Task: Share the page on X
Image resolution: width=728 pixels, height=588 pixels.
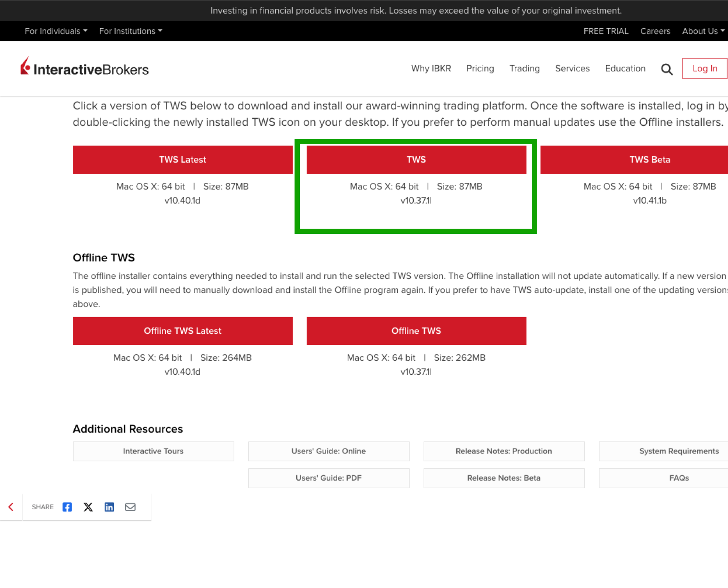Action: coord(88,507)
